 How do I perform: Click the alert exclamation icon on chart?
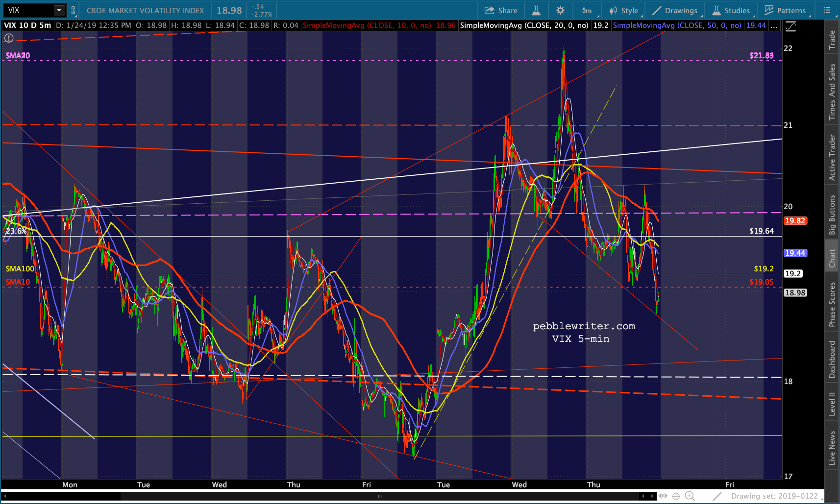(9, 38)
